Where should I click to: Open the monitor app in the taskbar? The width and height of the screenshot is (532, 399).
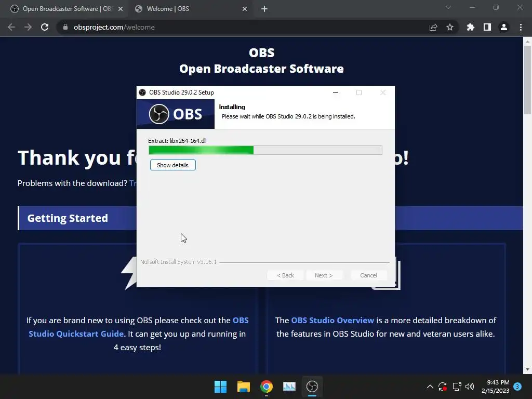pyautogui.click(x=289, y=387)
